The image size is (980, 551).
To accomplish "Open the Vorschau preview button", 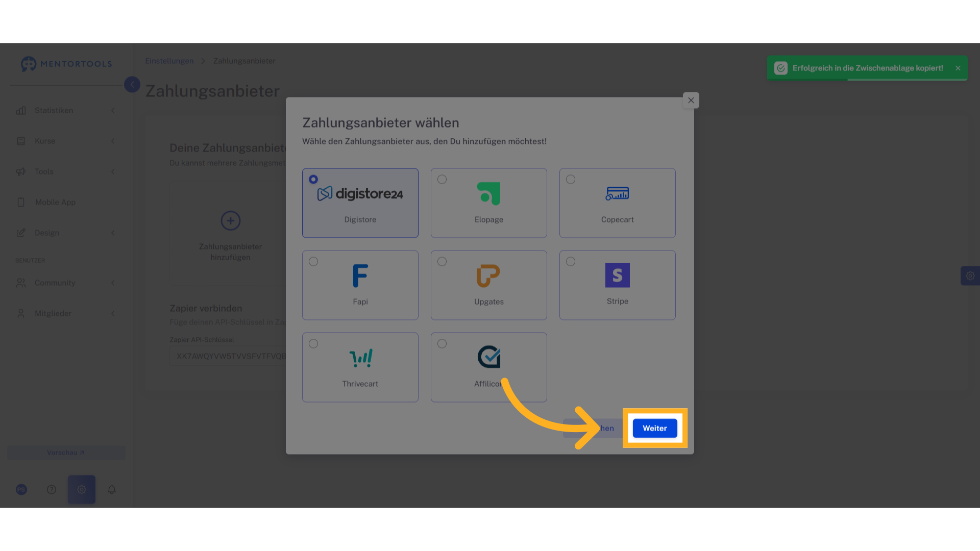I will tap(66, 453).
